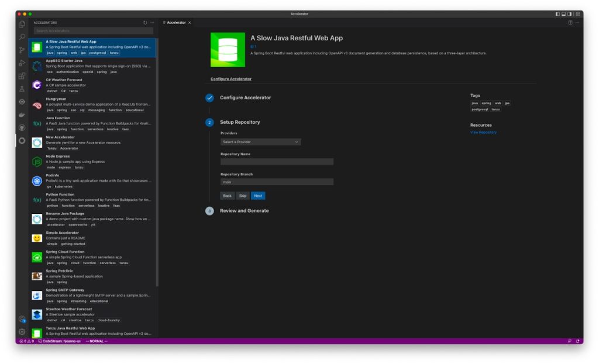Select A Slow Java Restful Web App entry

[92, 47]
